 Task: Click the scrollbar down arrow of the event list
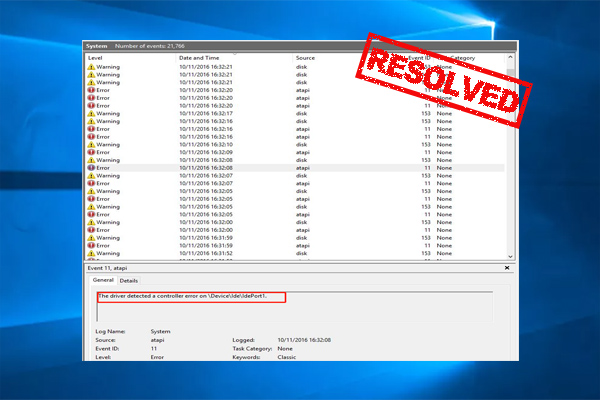click(510, 256)
